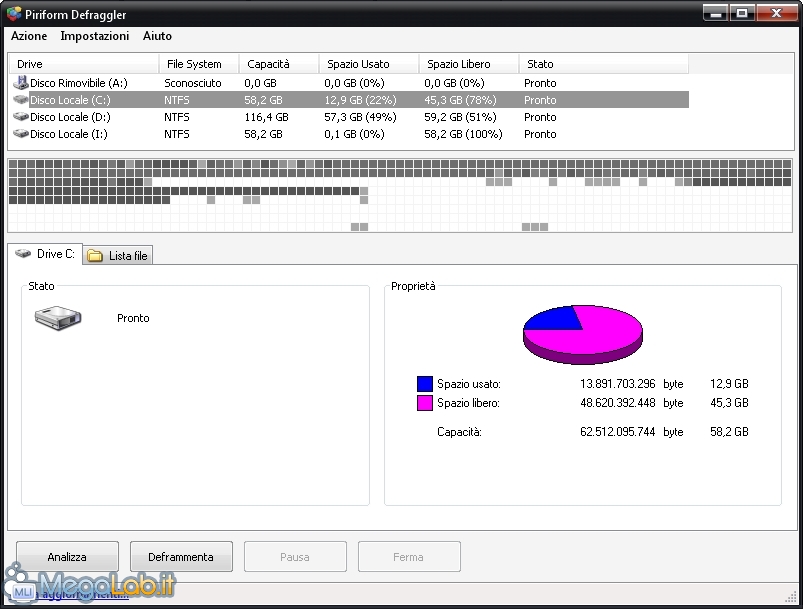This screenshot has height=609, width=803.
Task: Click the Ferma button
Action: (409, 557)
